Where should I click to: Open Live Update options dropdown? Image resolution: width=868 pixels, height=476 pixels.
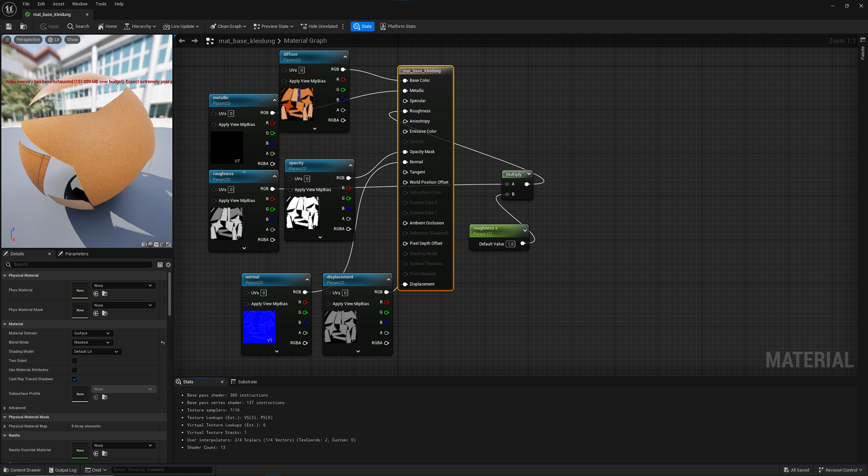(x=181, y=26)
